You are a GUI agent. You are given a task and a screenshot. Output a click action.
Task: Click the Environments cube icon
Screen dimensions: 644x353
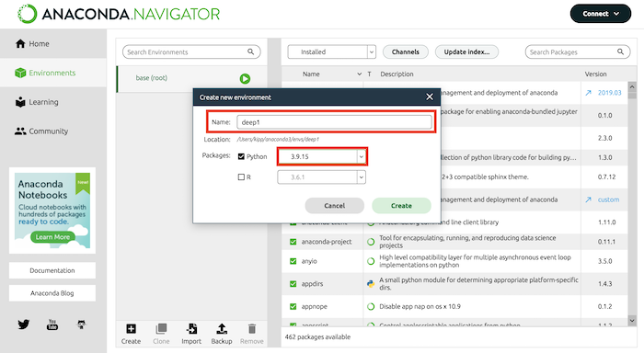20,73
